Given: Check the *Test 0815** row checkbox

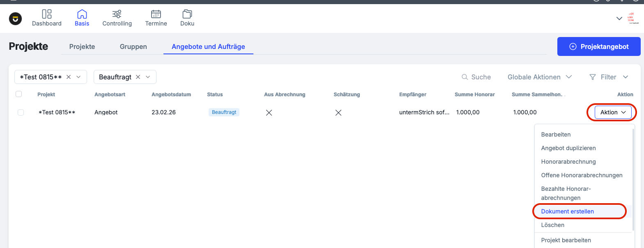Looking at the screenshot, I should [21, 112].
